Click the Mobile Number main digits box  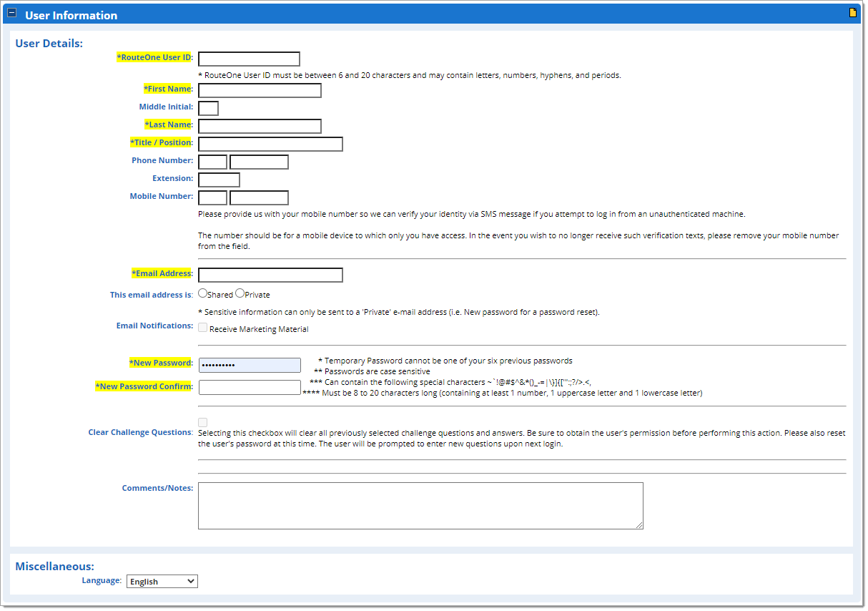pyautogui.click(x=259, y=197)
